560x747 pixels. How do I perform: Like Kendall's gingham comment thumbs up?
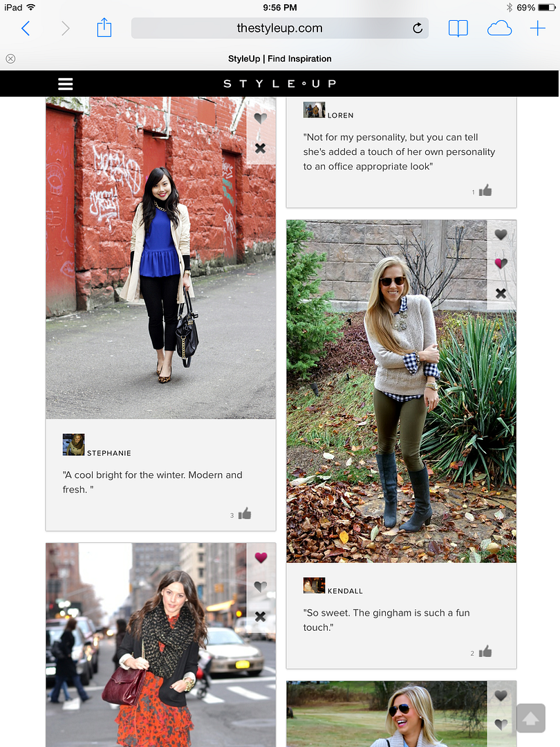click(x=485, y=652)
